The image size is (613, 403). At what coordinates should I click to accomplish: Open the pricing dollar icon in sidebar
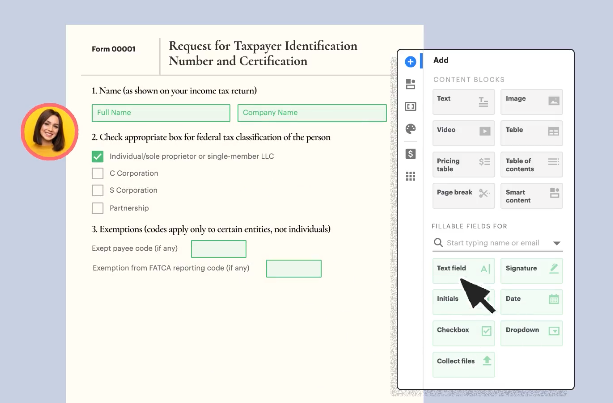410,153
